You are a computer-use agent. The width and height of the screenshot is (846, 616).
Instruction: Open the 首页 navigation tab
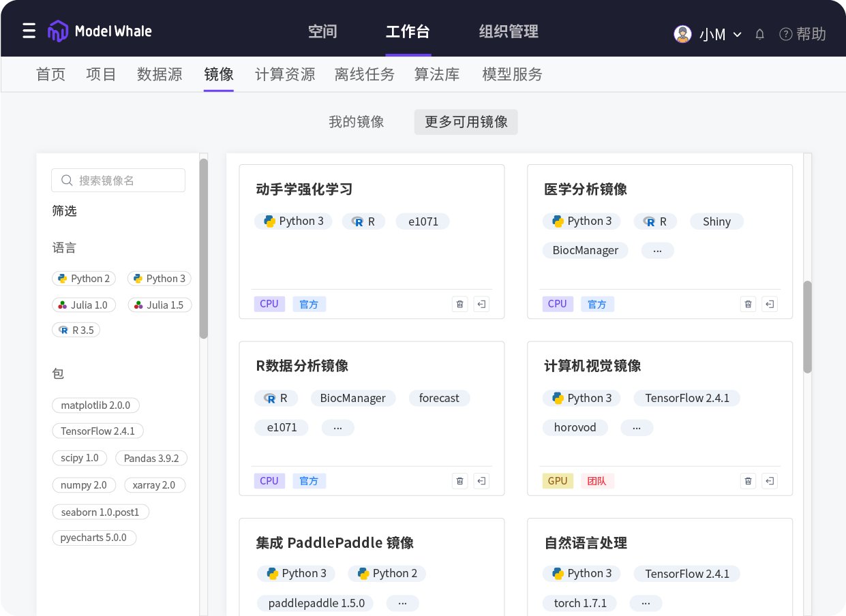coord(50,74)
